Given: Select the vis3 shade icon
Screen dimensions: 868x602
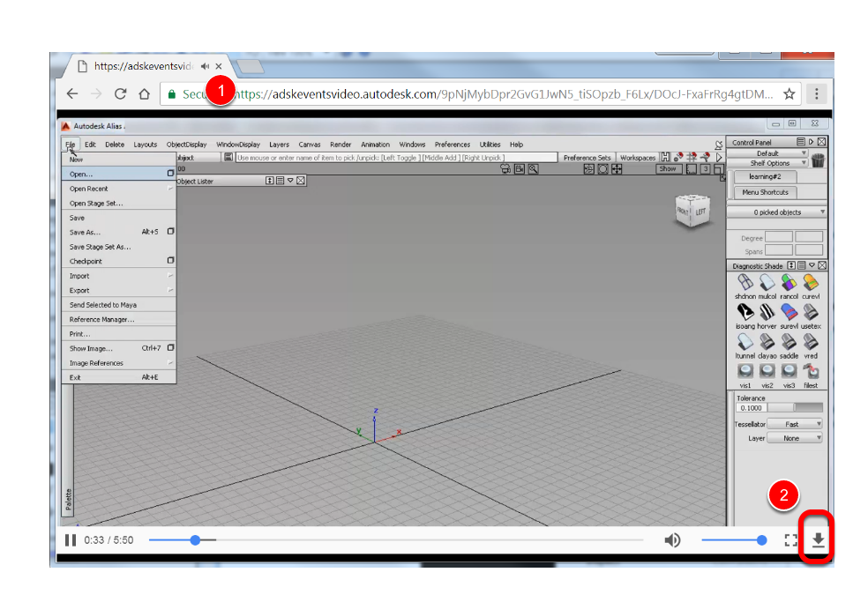Looking at the screenshot, I should (789, 371).
